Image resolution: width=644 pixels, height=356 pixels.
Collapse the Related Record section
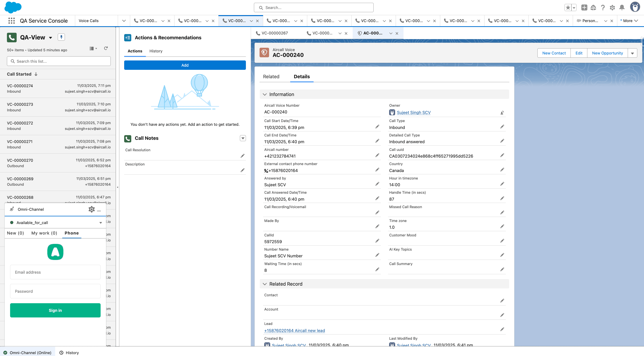click(x=265, y=284)
